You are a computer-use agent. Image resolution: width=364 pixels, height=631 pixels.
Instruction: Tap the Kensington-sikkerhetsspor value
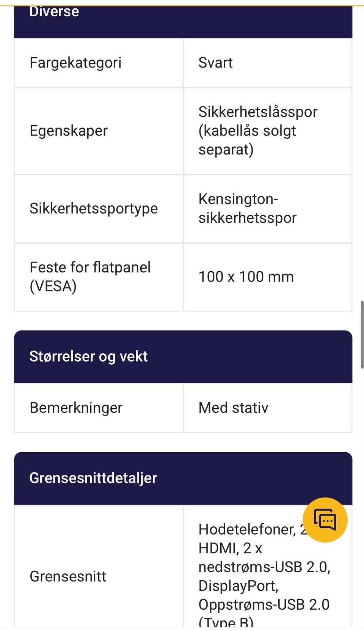tap(247, 208)
